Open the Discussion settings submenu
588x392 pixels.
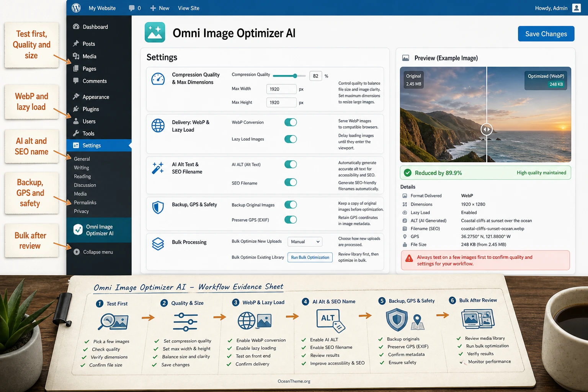coord(85,185)
